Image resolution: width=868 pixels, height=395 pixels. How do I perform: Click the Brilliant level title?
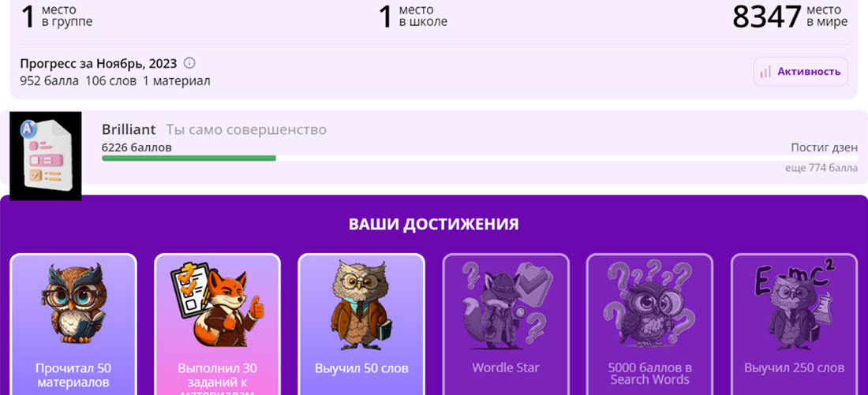pos(129,130)
